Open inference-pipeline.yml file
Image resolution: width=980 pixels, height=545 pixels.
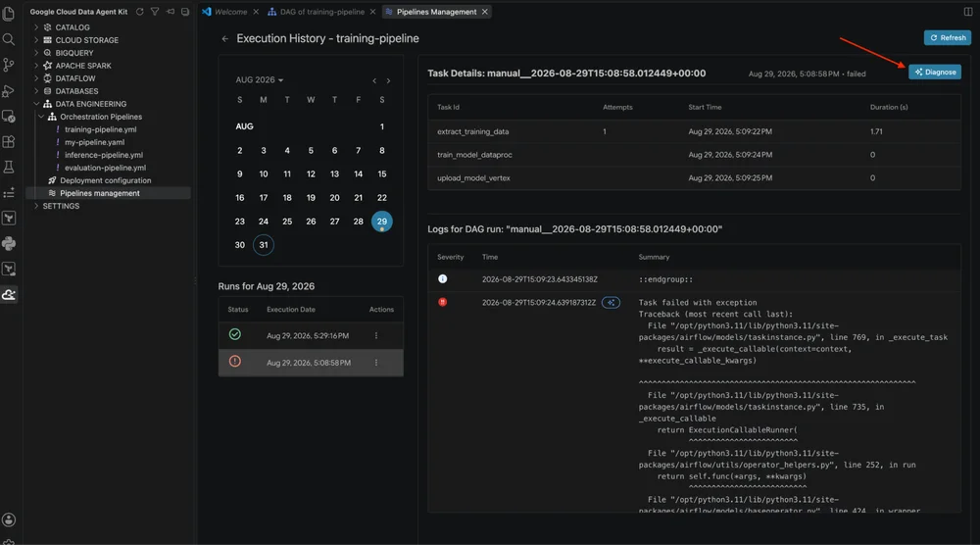(x=104, y=155)
